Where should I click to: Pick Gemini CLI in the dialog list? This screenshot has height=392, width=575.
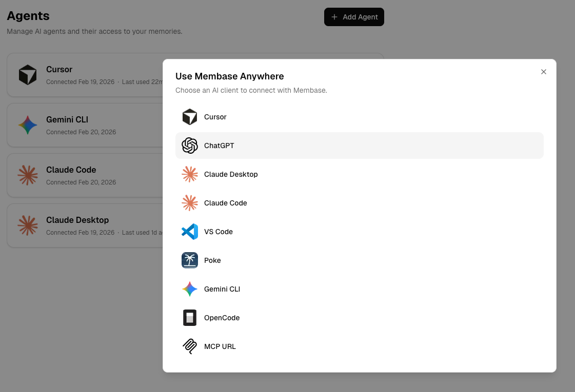click(x=360, y=289)
